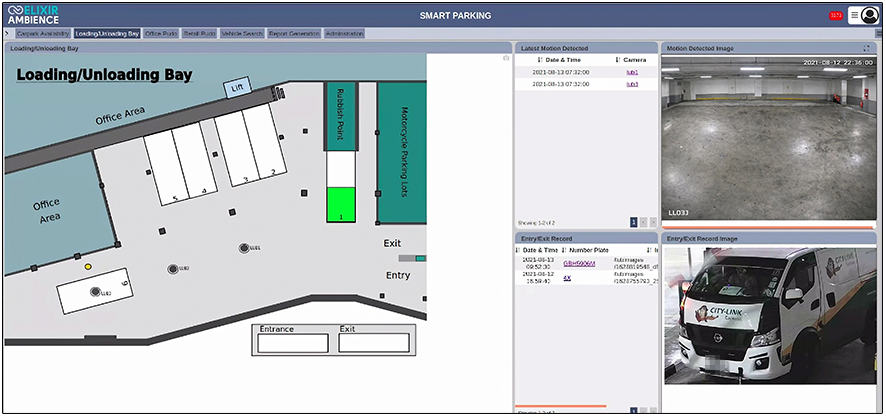
Task: Open the first camera link in motion list
Action: (x=632, y=72)
